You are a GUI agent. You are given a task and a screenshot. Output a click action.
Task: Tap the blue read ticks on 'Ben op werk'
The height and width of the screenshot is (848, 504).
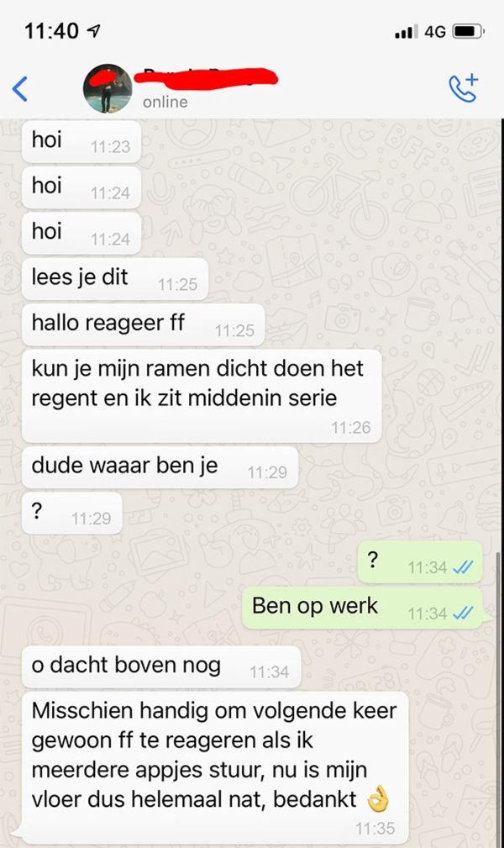point(463,614)
